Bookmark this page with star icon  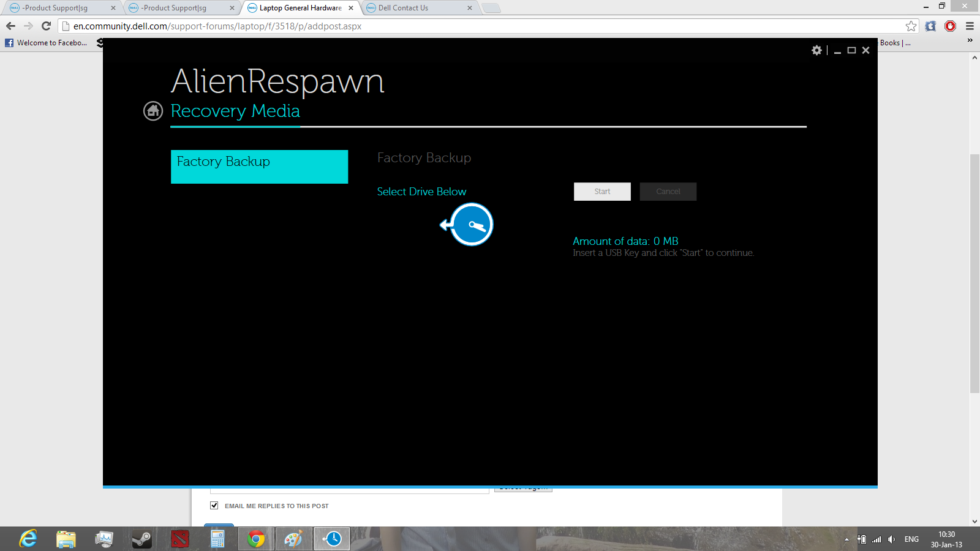(x=911, y=26)
